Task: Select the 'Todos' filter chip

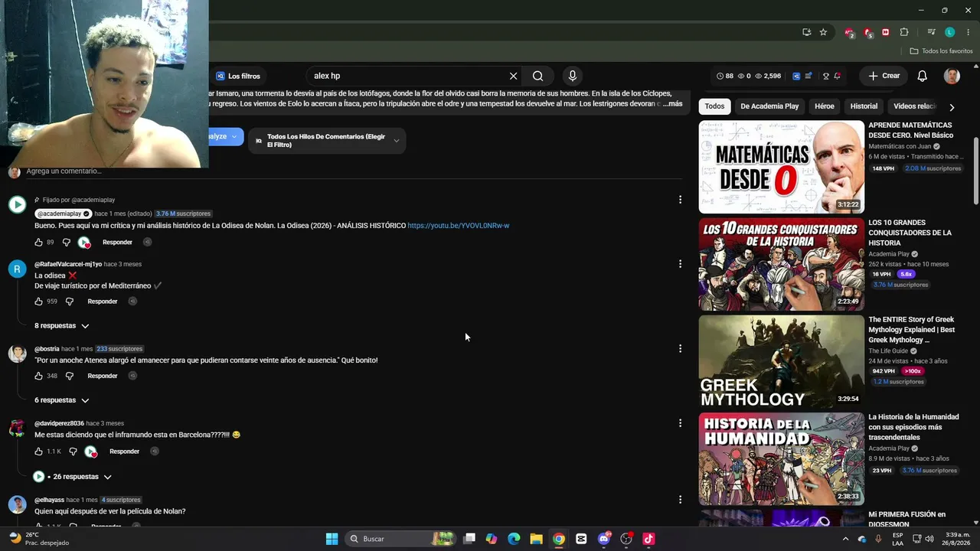Action: [714, 106]
